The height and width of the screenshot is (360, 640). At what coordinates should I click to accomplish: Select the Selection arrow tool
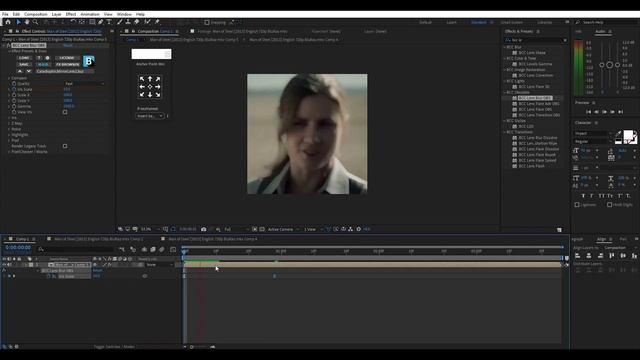tap(18, 22)
